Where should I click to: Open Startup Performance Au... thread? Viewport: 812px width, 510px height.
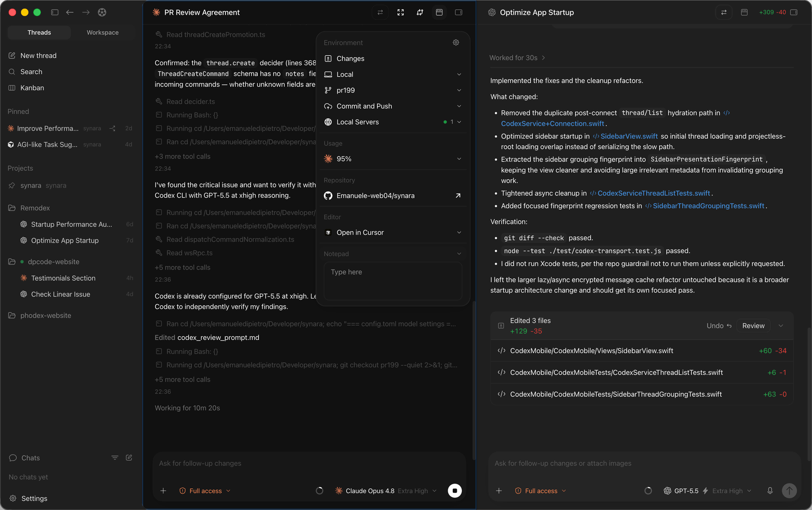(72, 224)
